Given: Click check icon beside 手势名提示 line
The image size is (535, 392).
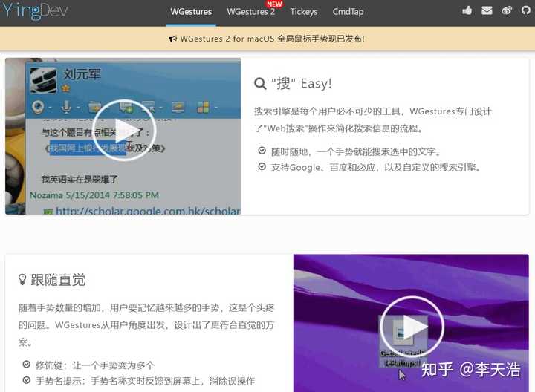Looking at the screenshot, I should (x=26, y=379).
